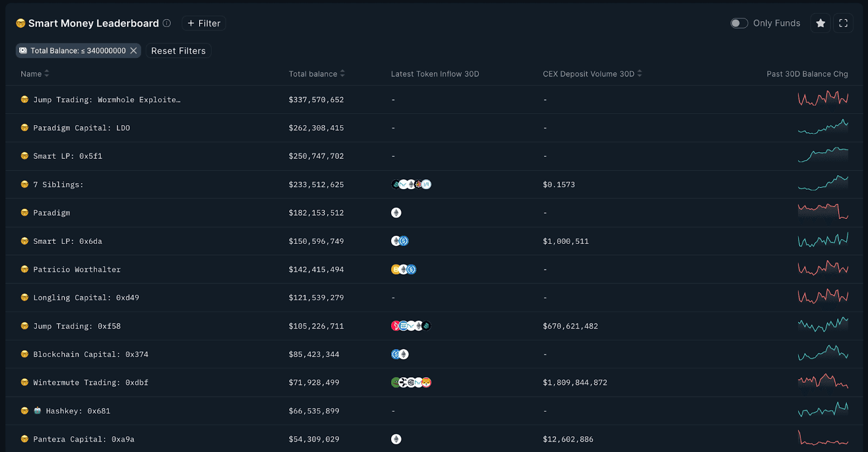
Task: Click the balance sparkline in Paradigm's row
Action: 823,211
